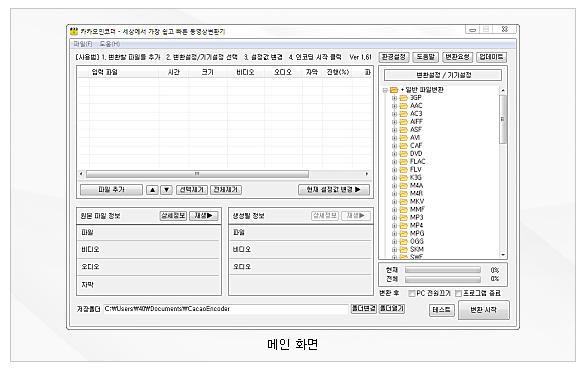This screenshot has height=369, width=583.
Task: Click 상세정보 in 원본 파일 정보 panel
Action: 173,216
